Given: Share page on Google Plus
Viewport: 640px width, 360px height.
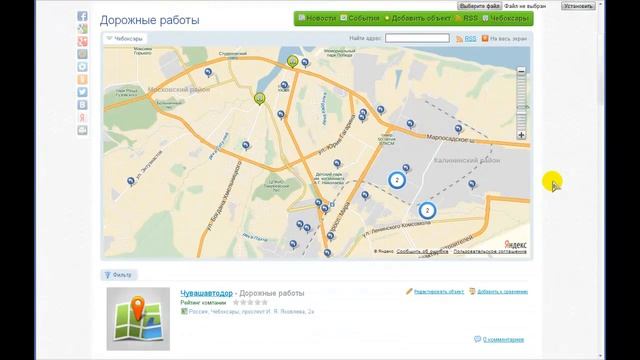Looking at the screenshot, I should [82, 41].
